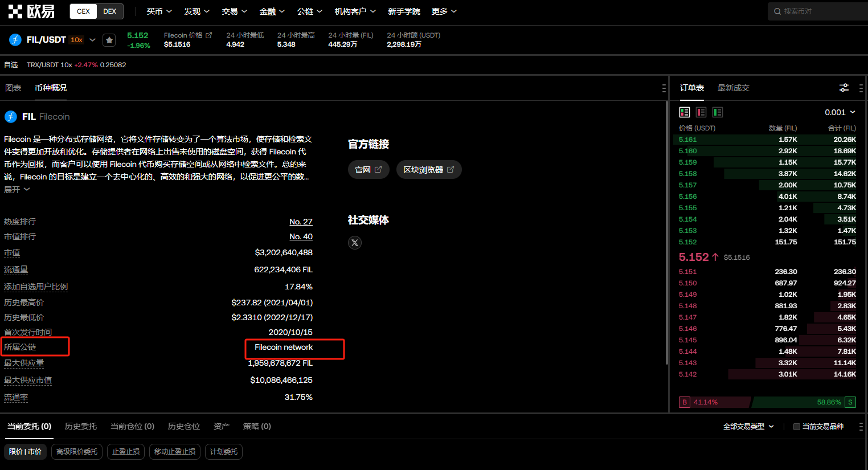Open 交易 dropdown menu

[x=234, y=11]
